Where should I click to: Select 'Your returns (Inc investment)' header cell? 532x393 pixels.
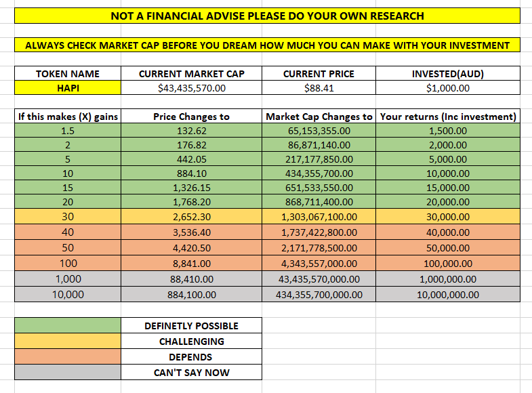click(x=448, y=117)
